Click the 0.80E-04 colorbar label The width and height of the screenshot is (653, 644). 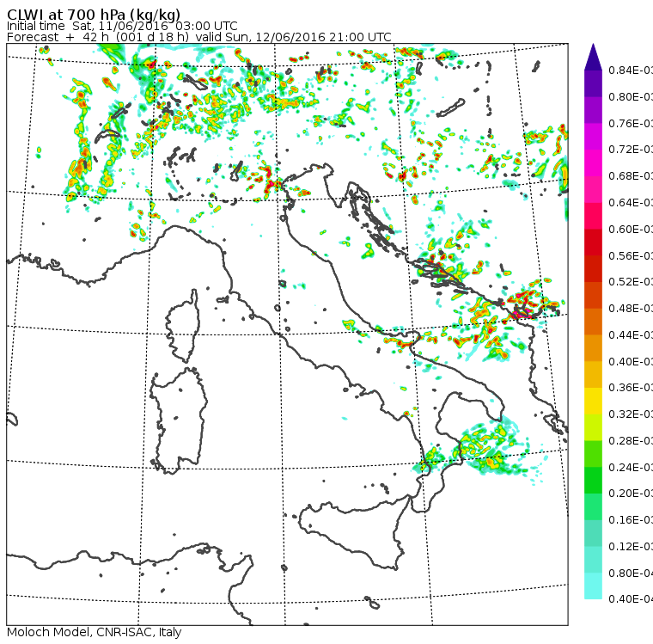[631, 573]
